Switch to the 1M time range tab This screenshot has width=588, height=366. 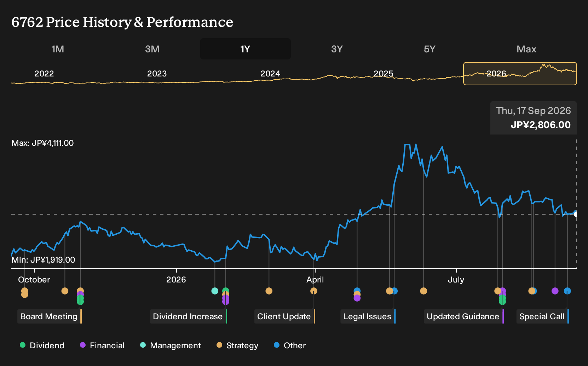58,49
